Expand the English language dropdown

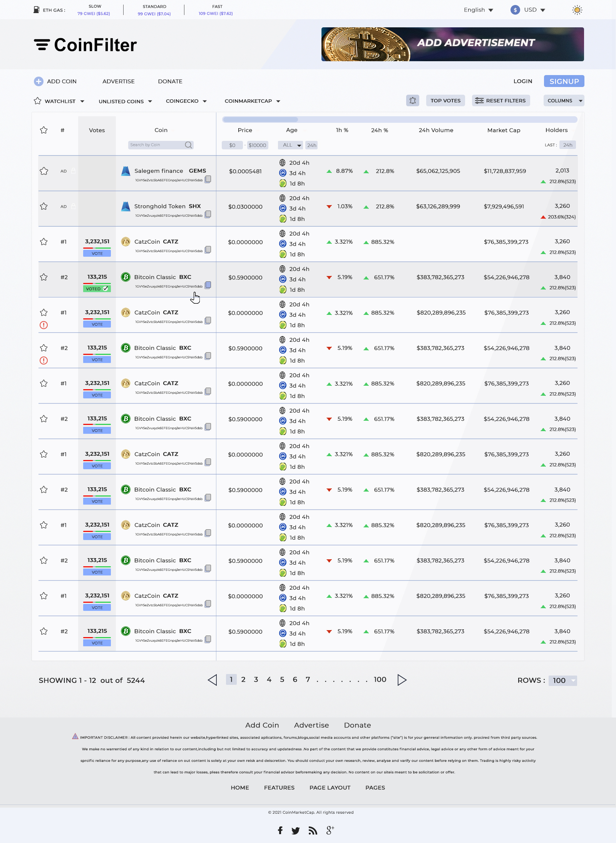click(x=478, y=10)
